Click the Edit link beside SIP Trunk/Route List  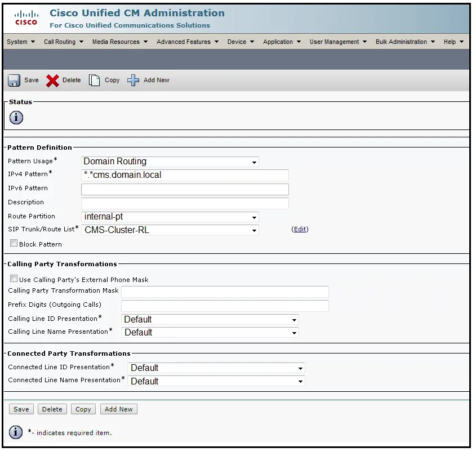click(x=300, y=229)
